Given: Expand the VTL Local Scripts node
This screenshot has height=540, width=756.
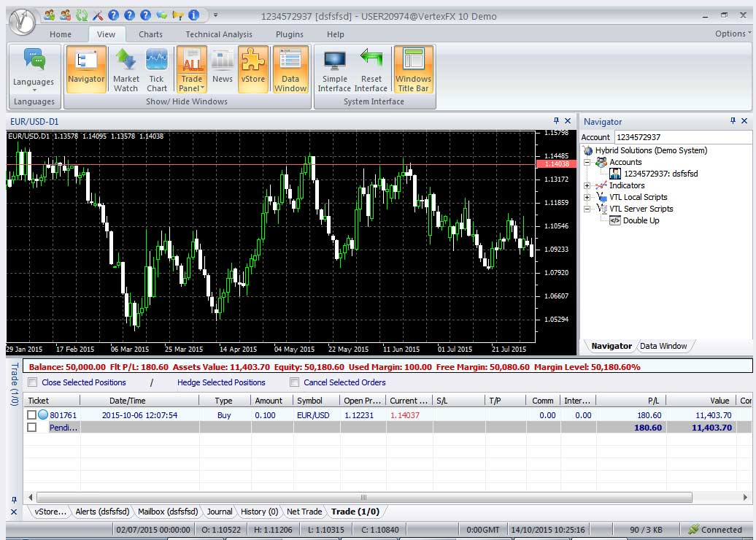Looking at the screenshot, I should (587, 197).
